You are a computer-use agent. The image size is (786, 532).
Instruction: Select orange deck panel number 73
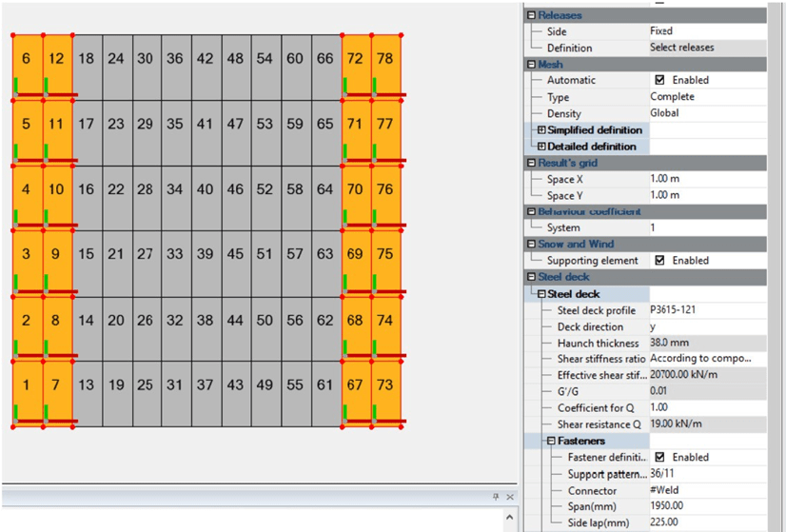(384, 384)
